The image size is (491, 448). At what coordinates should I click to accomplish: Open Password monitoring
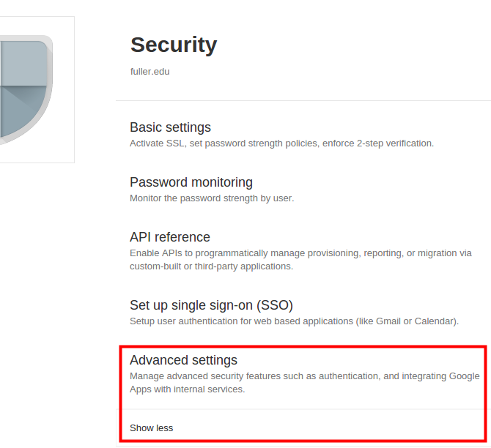tap(191, 182)
